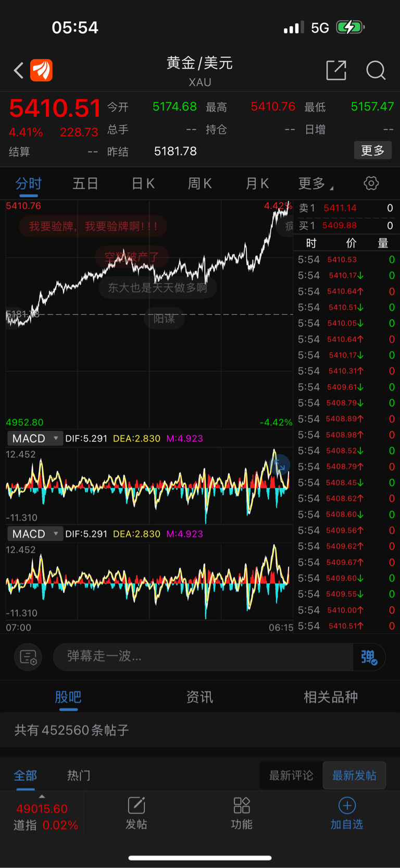This screenshot has height=868, width=400.
Task: Tap the tick row priced 5410.00
Action: [x=346, y=610]
